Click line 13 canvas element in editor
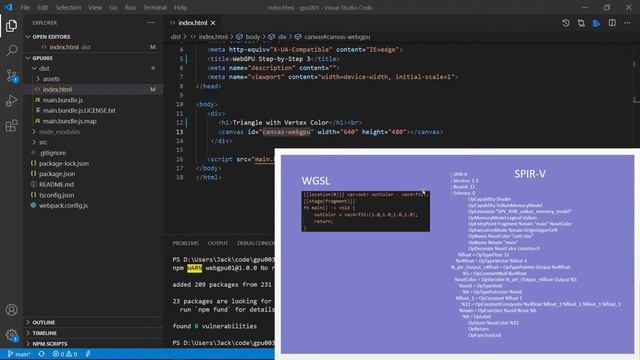The image size is (640, 360). [x=331, y=132]
